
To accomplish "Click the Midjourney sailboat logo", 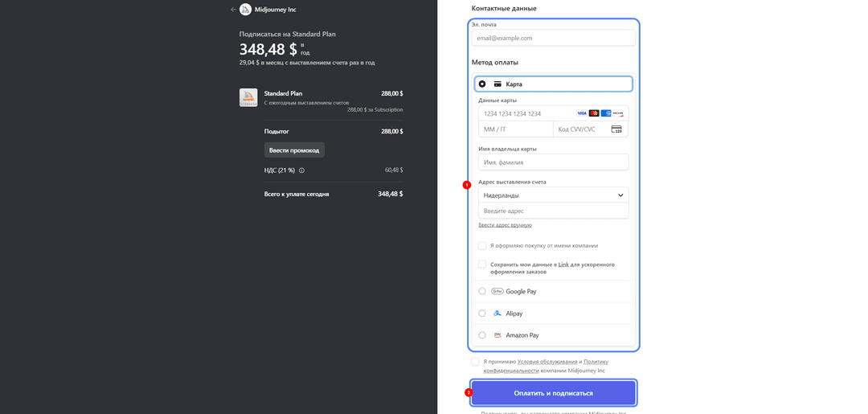I will [245, 10].
